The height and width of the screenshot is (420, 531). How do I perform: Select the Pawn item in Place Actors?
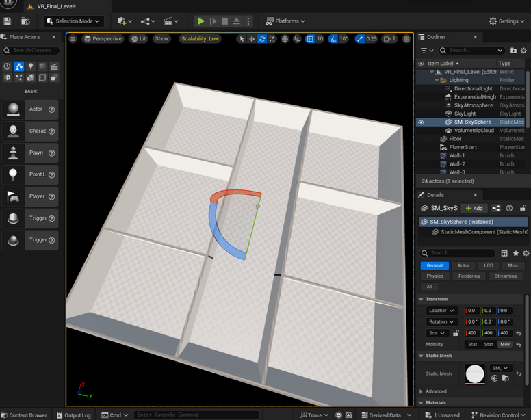(x=30, y=153)
